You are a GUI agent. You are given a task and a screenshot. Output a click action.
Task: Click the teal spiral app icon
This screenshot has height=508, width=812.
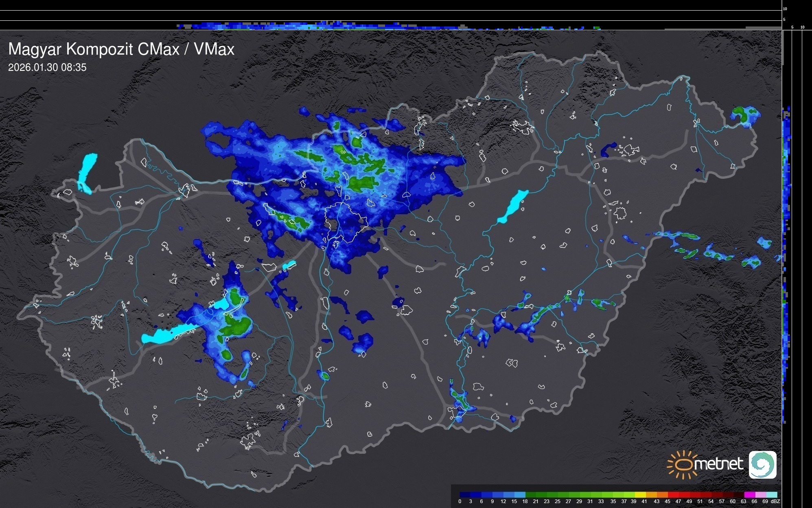pyautogui.click(x=762, y=464)
